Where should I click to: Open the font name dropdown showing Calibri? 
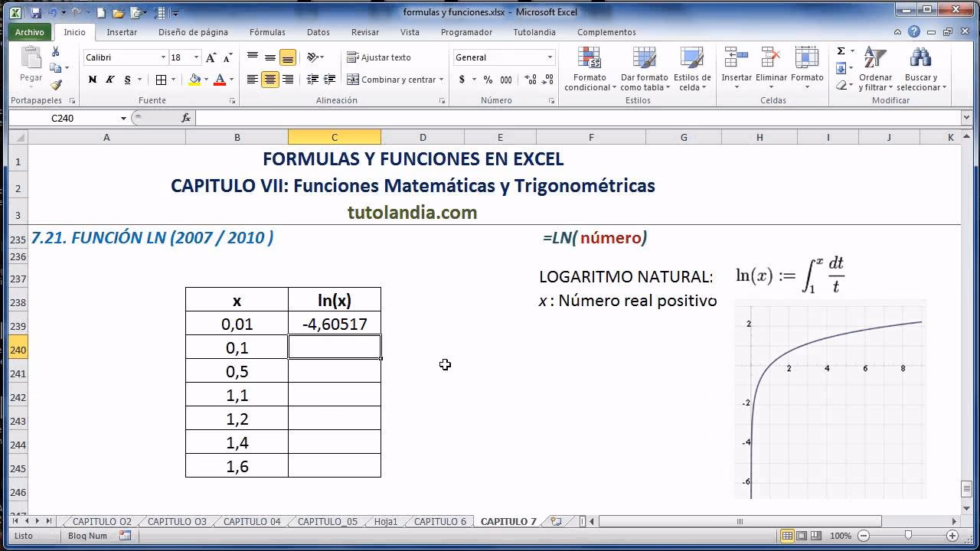point(165,57)
